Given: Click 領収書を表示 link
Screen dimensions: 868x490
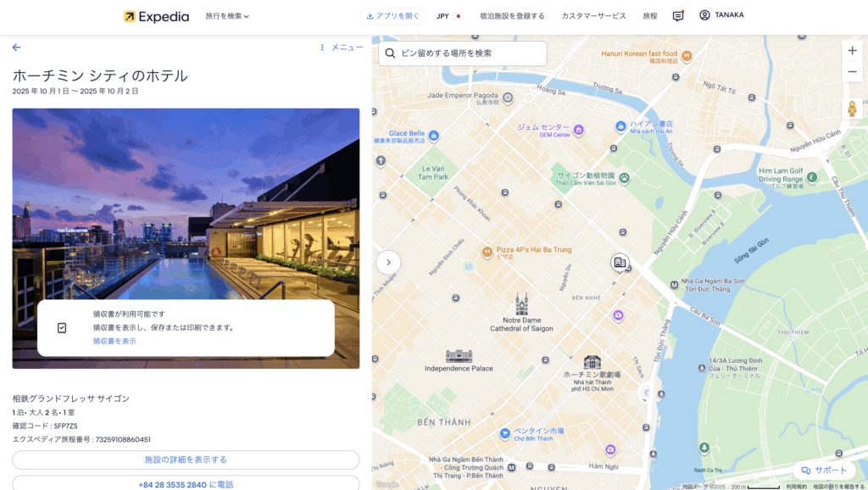Looking at the screenshot, I should (x=114, y=341).
